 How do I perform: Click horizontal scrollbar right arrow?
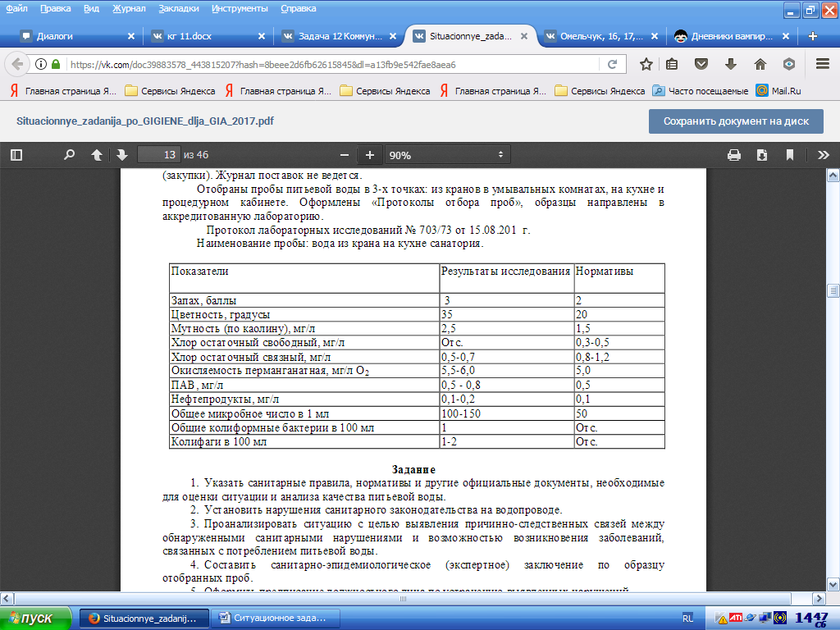819,598
